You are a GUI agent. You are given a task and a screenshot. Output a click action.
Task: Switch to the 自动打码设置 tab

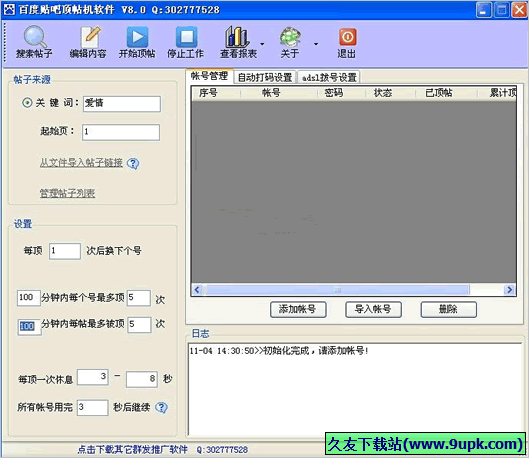pos(265,77)
